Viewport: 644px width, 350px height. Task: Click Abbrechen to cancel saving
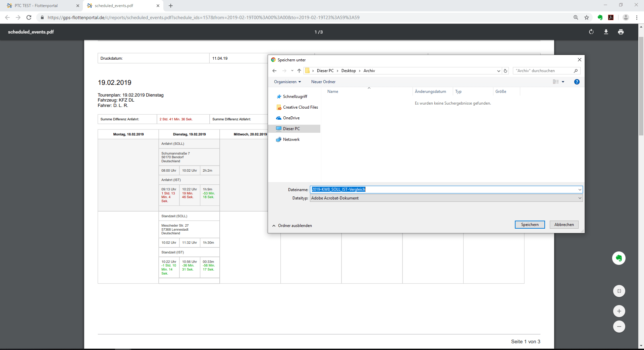coord(564,225)
